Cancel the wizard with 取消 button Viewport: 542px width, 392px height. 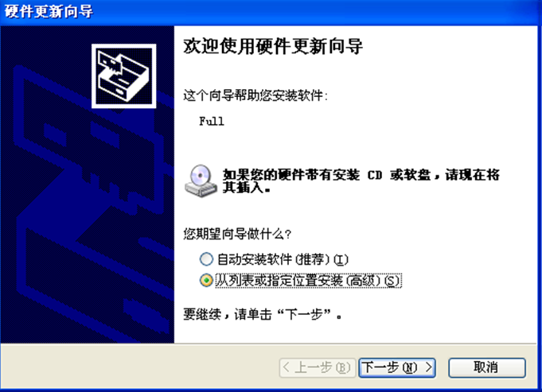pyautogui.click(x=487, y=367)
